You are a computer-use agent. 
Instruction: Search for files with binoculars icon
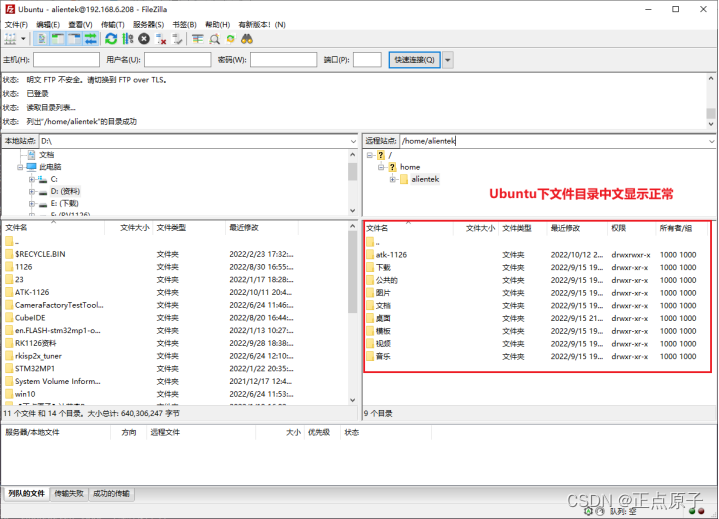[247, 39]
